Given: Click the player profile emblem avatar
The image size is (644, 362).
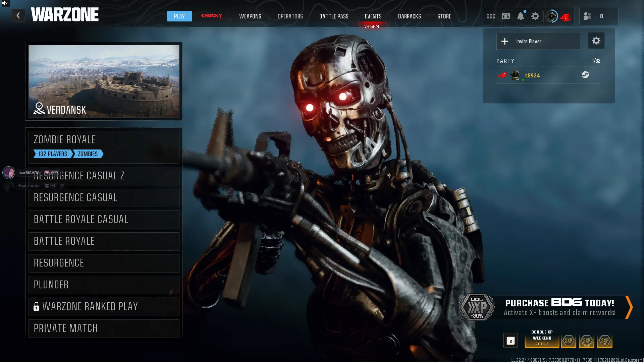Looking at the screenshot, I should pyautogui.click(x=551, y=16).
